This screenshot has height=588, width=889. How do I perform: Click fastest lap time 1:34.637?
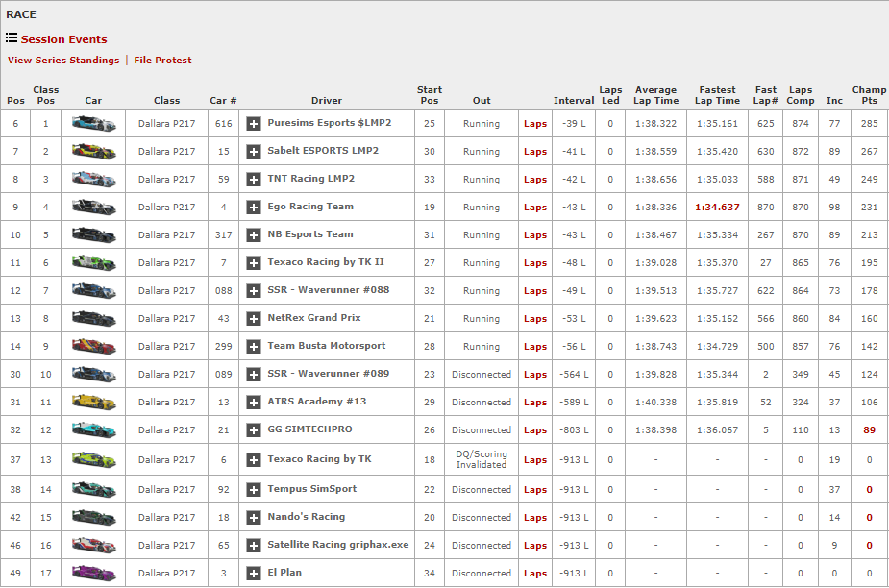[717, 207]
